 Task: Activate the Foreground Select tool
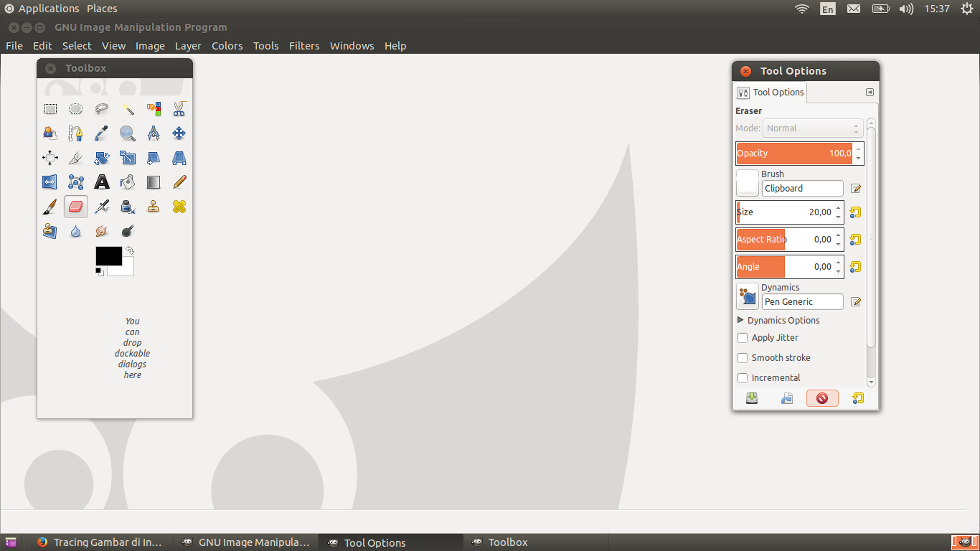pos(50,133)
